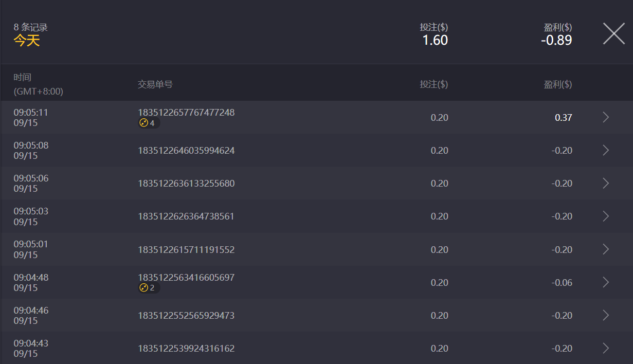The height and width of the screenshot is (364, 633).
Task: Open the 09:04:46 record chevron arrow
Action: (x=606, y=315)
